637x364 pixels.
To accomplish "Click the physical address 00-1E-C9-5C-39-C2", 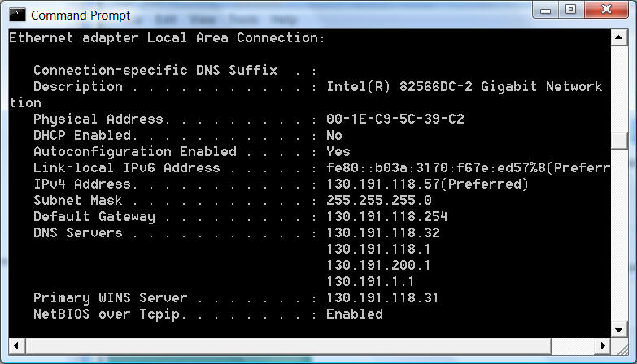I will click(395, 119).
